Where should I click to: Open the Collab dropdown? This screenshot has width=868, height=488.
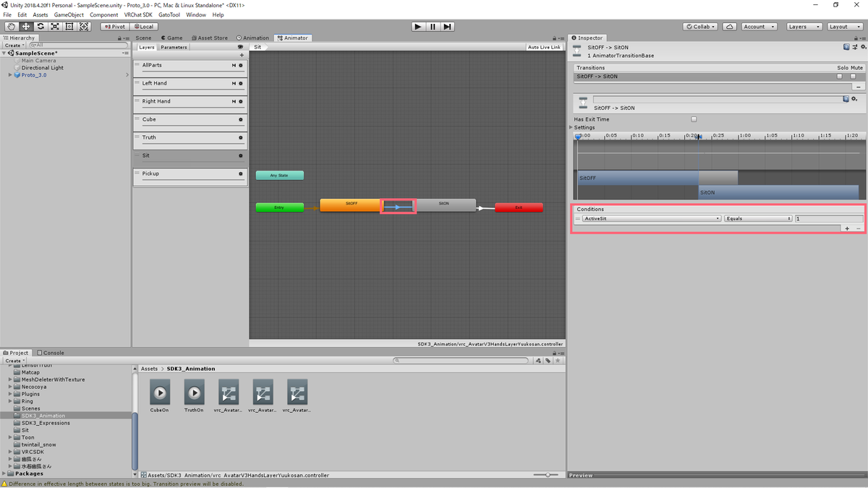pos(700,26)
